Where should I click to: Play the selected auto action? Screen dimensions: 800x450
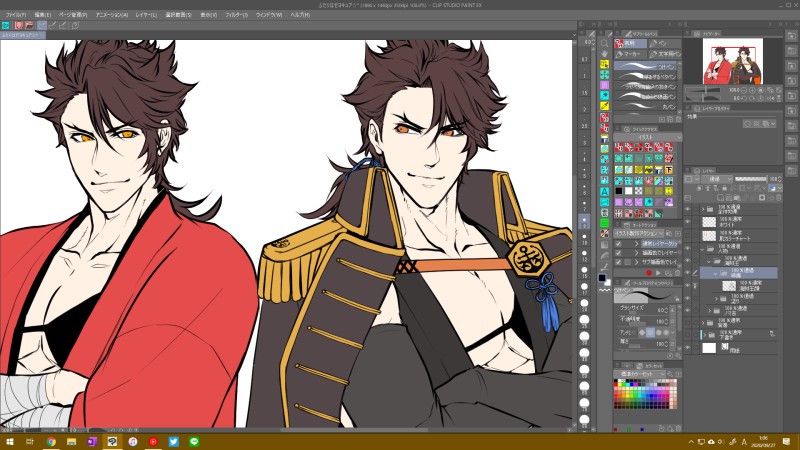pos(658,273)
